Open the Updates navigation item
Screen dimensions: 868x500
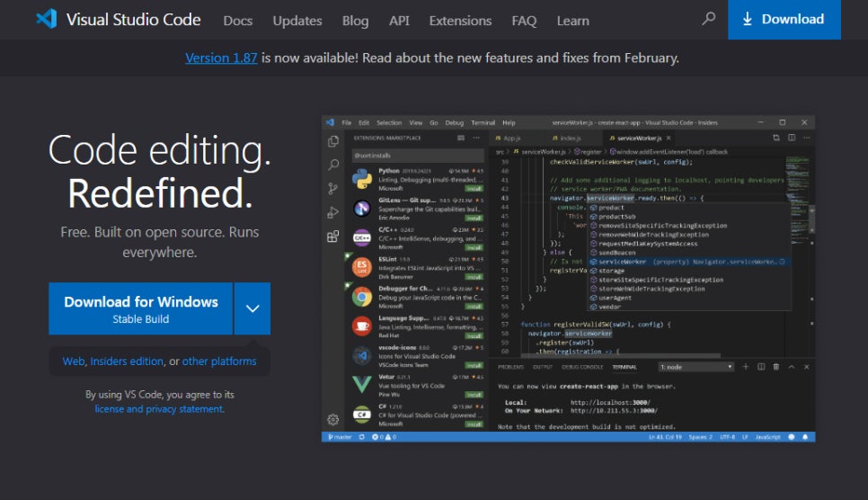point(297,21)
